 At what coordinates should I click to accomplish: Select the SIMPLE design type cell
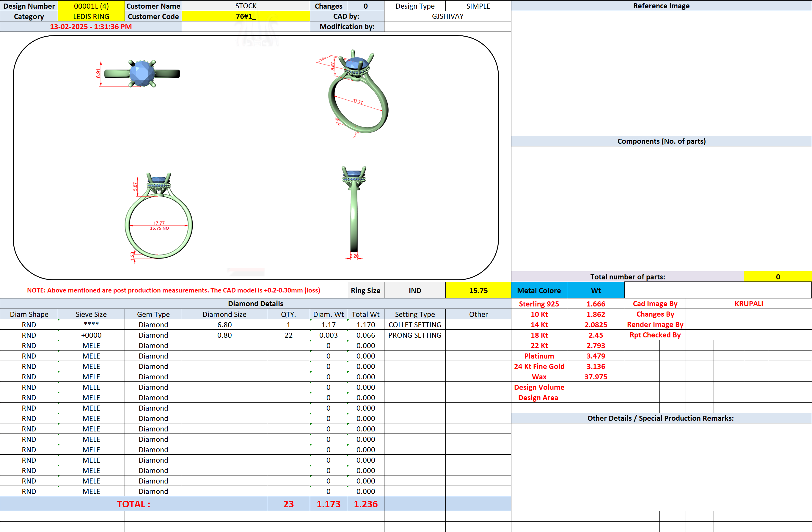tap(478, 6)
